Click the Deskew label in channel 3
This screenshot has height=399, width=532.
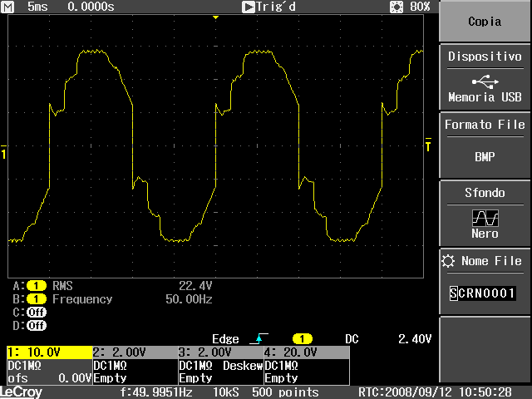[243, 366]
